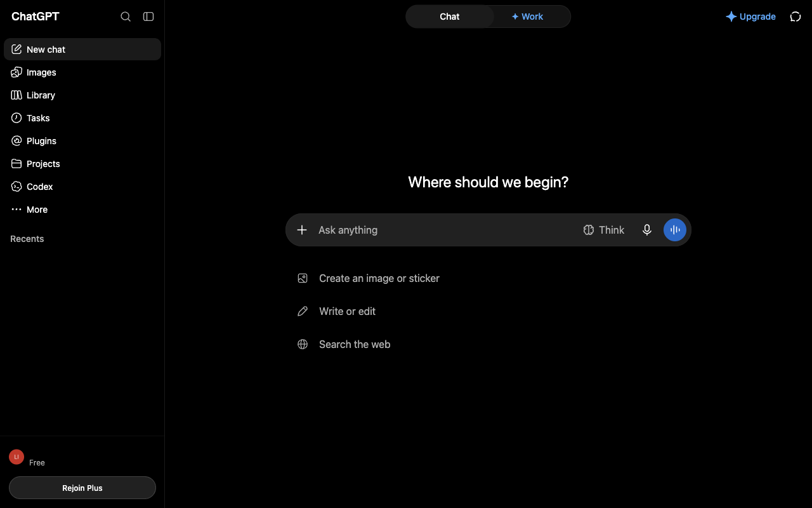Collapse the sidebar using the panel icon

click(x=148, y=17)
